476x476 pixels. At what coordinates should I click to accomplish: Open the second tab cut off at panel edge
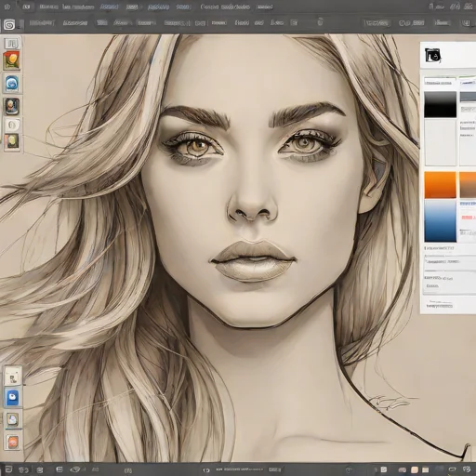pos(468,82)
